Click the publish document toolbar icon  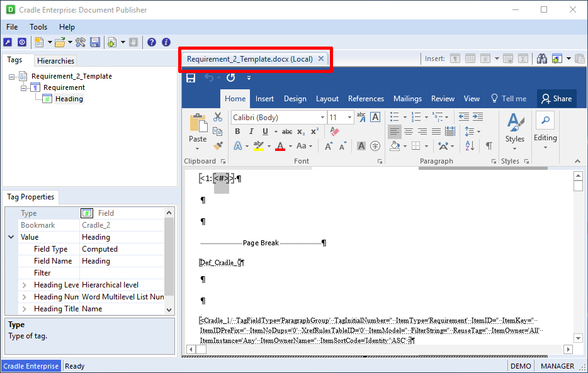point(112,42)
